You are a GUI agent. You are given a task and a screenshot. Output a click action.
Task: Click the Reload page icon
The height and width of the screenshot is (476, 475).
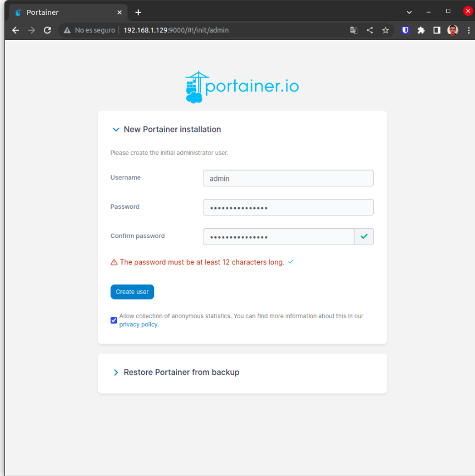pos(47,30)
